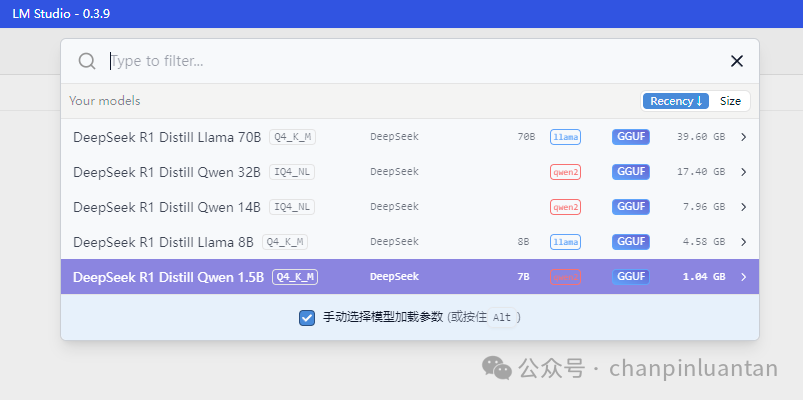Sort models by Recency
This screenshot has height=400, width=803.
[x=676, y=101]
